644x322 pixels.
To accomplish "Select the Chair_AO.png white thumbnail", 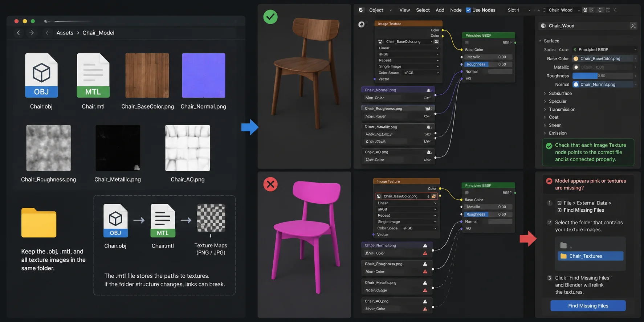I will tap(188, 148).
